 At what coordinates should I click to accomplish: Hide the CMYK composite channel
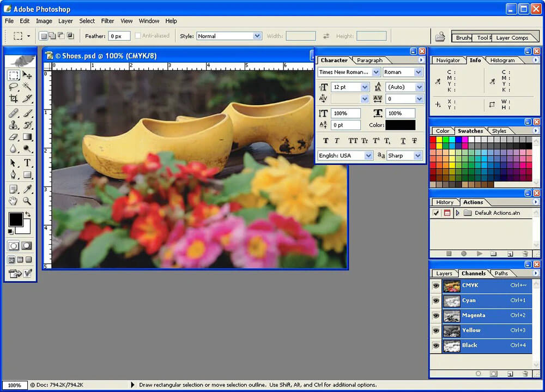436,286
